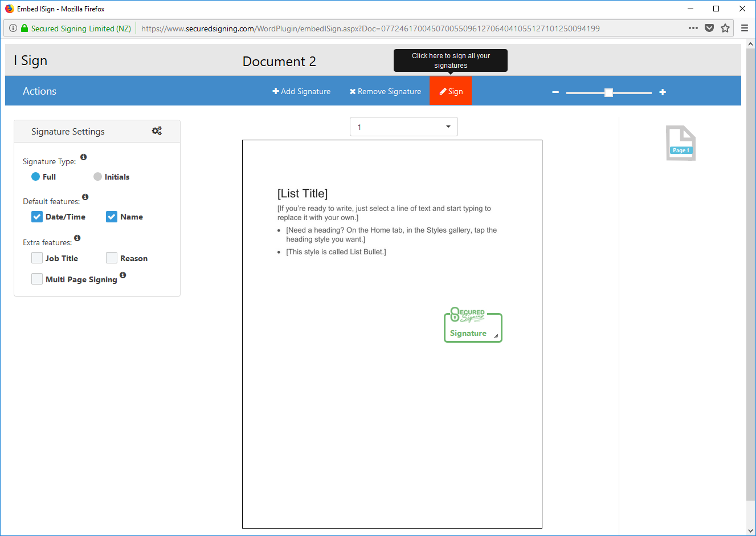Bookmark this page with star icon
Viewport: 756px width, 536px height.
coord(725,28)
